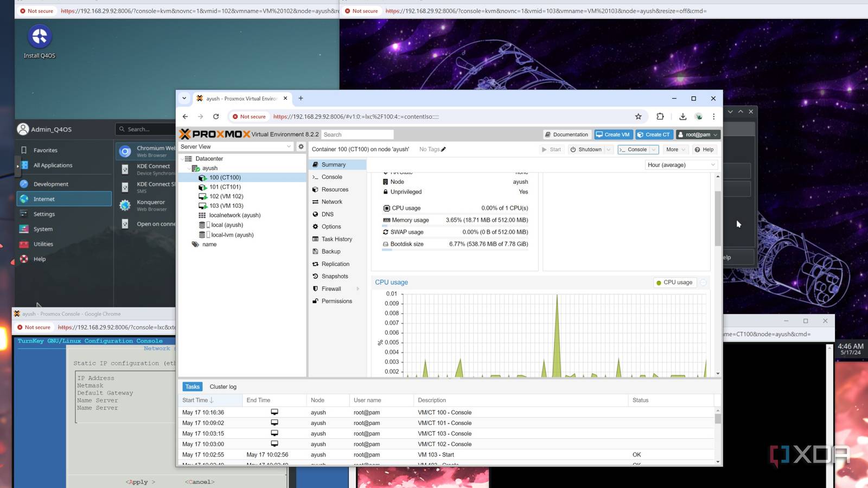Screen dimensions: 868x488
Task: Open Task History for container 100
Action: coord(337,239)
